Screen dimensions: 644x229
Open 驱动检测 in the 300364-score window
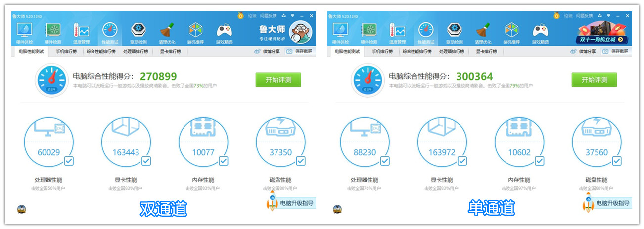click(x=455, y=34)
